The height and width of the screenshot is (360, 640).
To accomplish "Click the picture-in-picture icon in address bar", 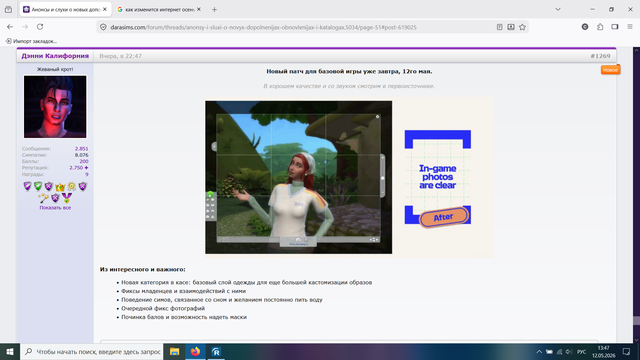I will [511, 27].
